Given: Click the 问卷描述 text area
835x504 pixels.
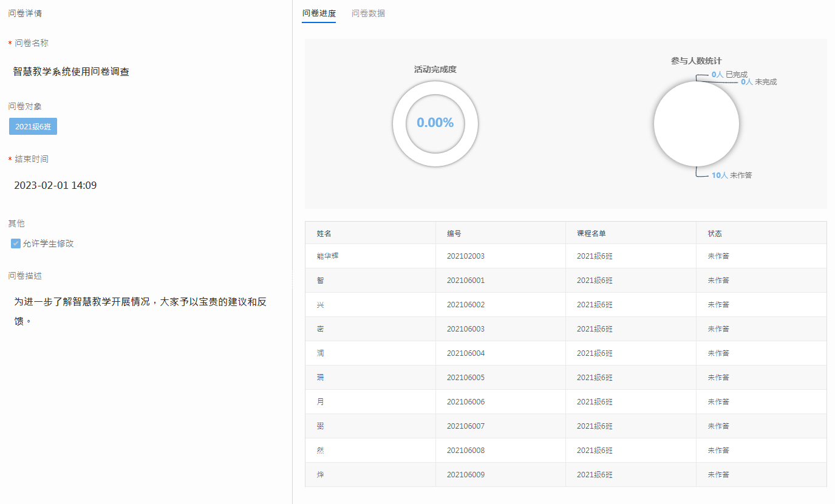Looking at the screenshot, I should (x=140, y=311).
